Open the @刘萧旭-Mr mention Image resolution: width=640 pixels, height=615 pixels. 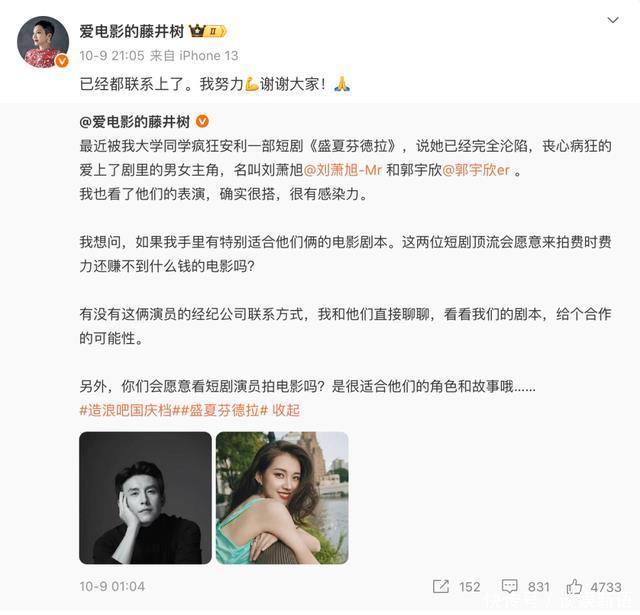point(343,170)
